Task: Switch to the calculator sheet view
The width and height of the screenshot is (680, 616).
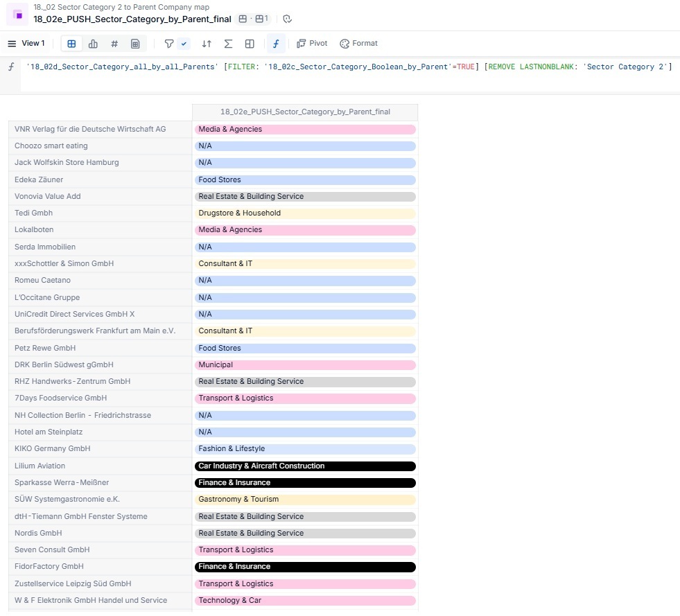Action: 135,44
